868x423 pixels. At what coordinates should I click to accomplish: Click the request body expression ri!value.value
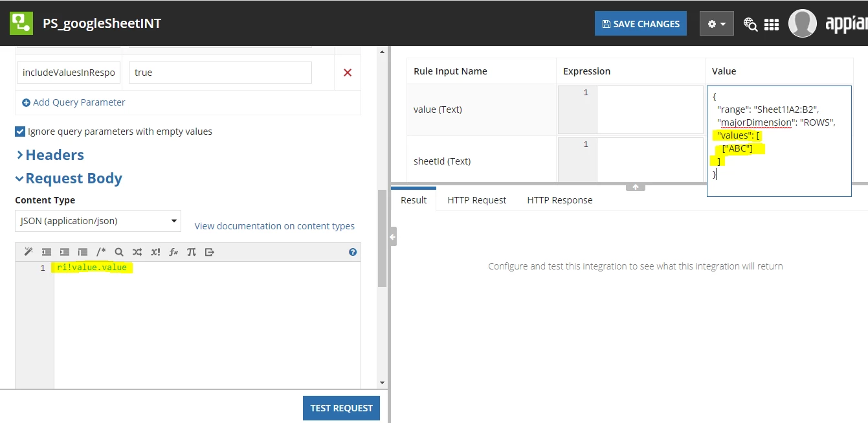(92, 268)
